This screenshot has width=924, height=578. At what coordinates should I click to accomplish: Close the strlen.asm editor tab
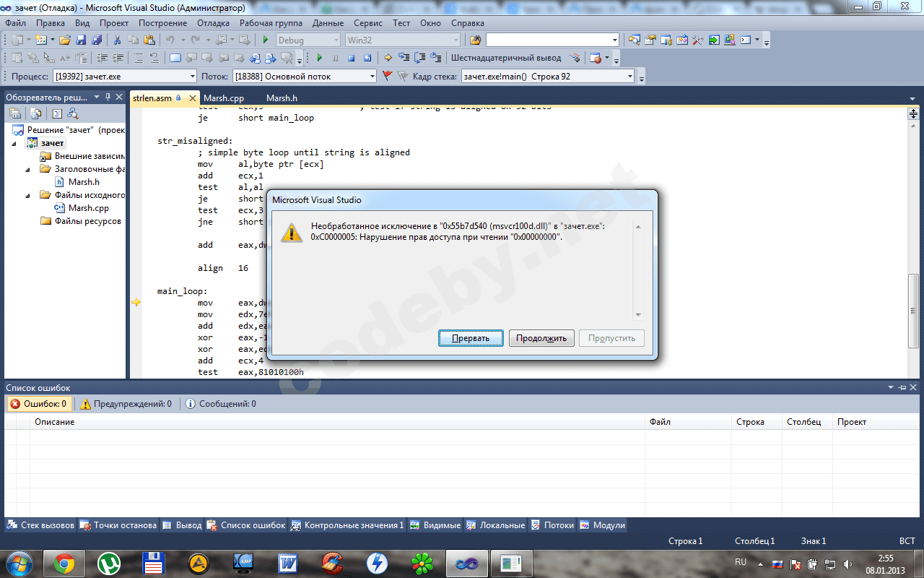[x=192, y=98]
